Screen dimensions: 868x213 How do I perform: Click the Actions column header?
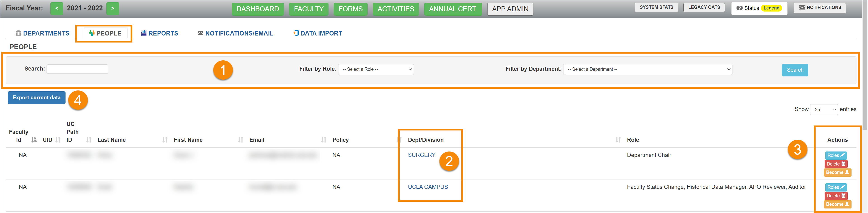(x=837, y=140)
